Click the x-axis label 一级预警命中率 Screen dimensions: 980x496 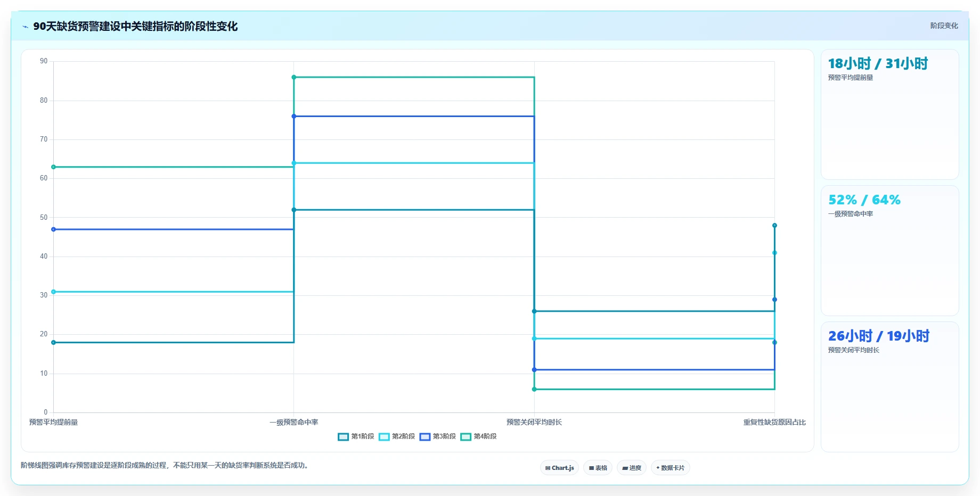coord(294,422)
